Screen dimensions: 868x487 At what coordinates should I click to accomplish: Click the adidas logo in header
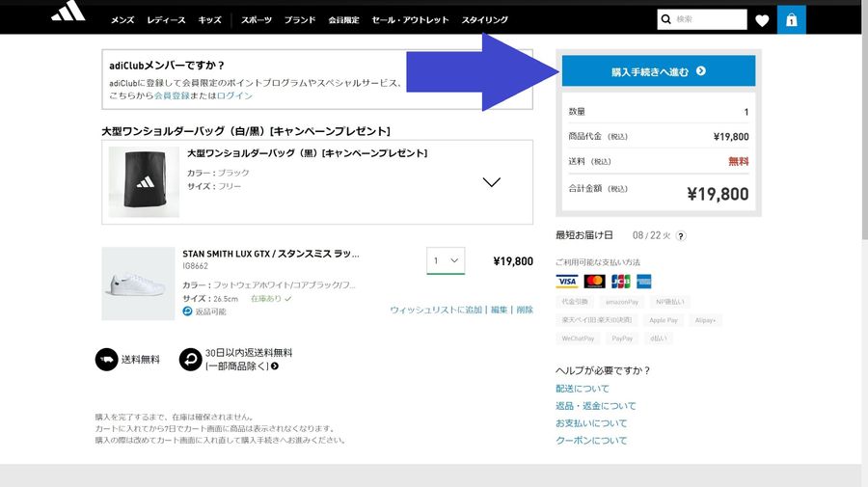pyautogui.click(x=68, y=11)
